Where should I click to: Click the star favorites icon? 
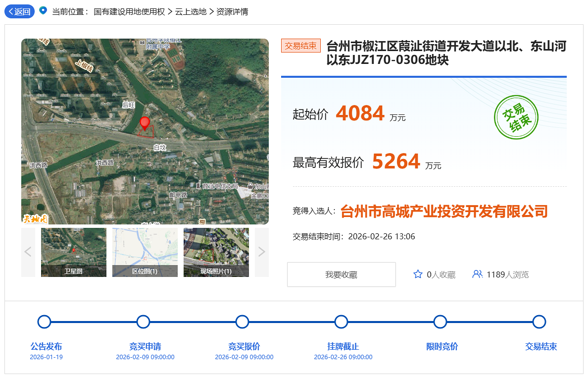point(418,274)
